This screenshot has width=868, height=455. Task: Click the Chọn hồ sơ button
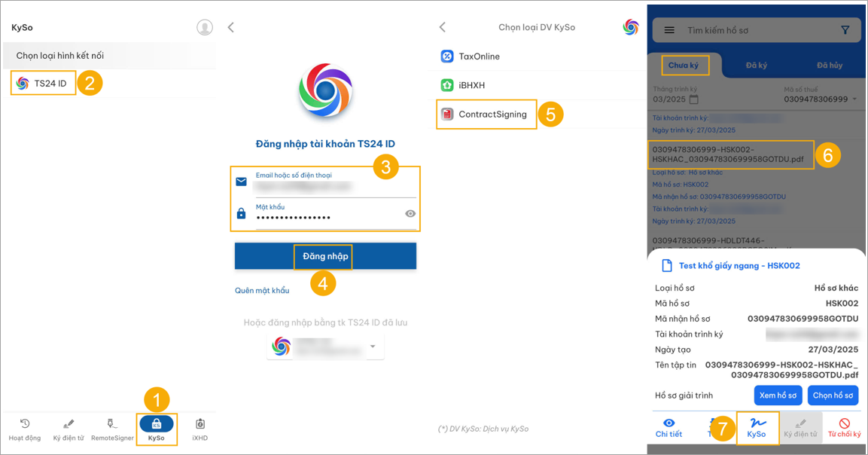(x=833, y=395)
